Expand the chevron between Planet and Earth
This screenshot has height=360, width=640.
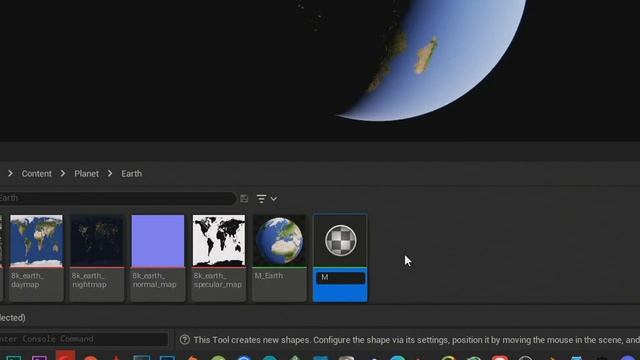coord(110,173)
